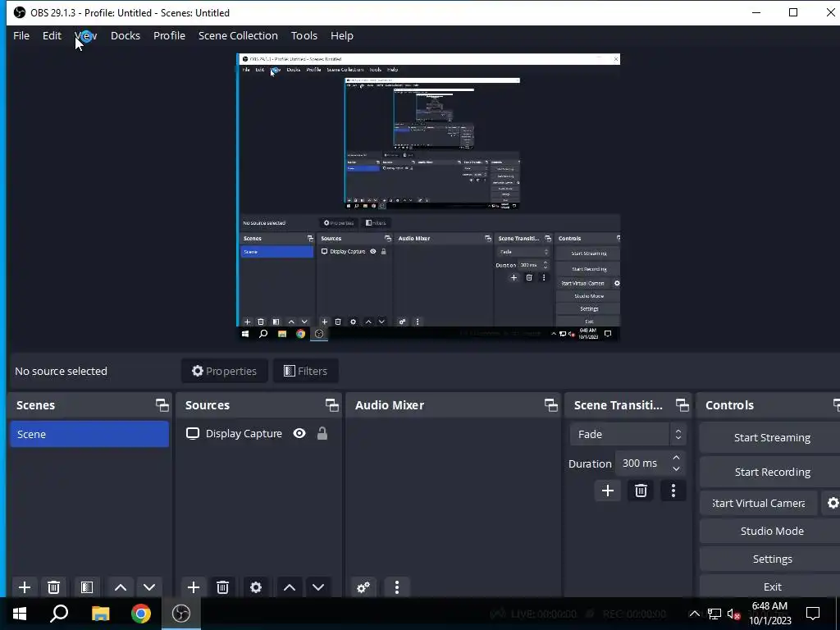
Task: Open File Explorer from taskbar
Action: point(100,614)
